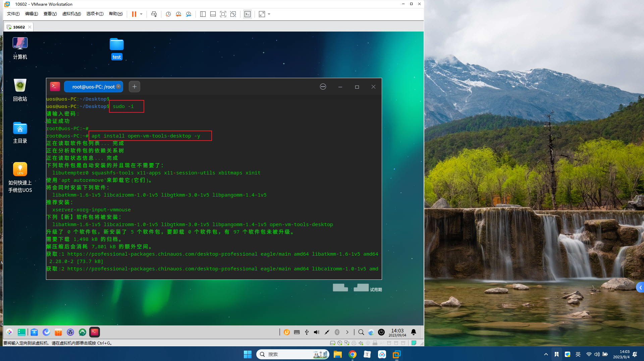Image resolution: width=644 pixels, height=361 pixels.
Task: Expand the stretch guest dropdown arrow
Action: (269, 14)
